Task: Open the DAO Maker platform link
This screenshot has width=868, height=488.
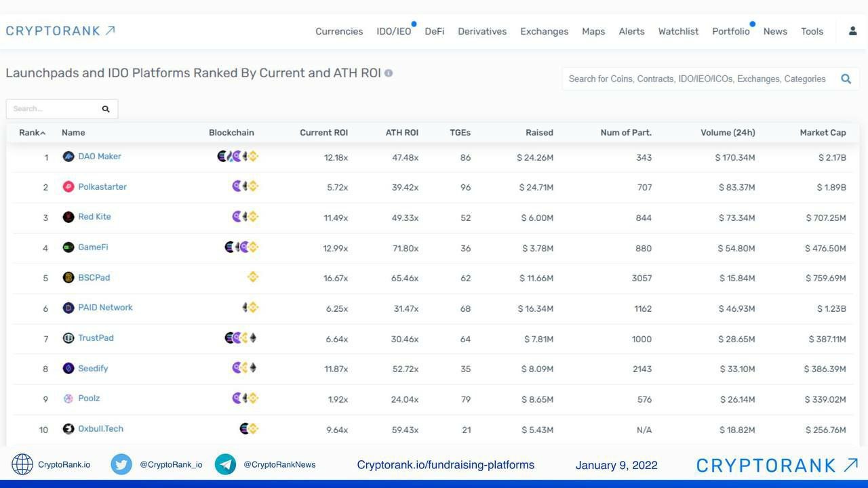Action: pos(100,157)
